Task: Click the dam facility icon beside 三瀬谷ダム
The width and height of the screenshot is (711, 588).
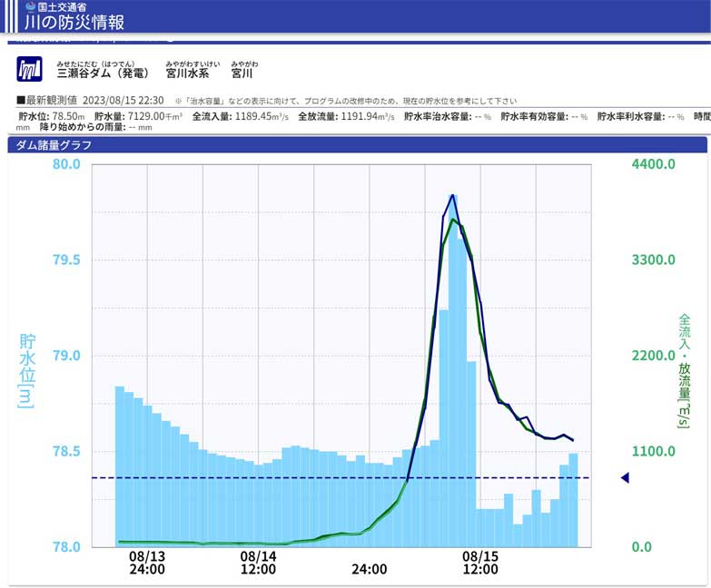Action: pyautogui.click(x=29, y=70)
